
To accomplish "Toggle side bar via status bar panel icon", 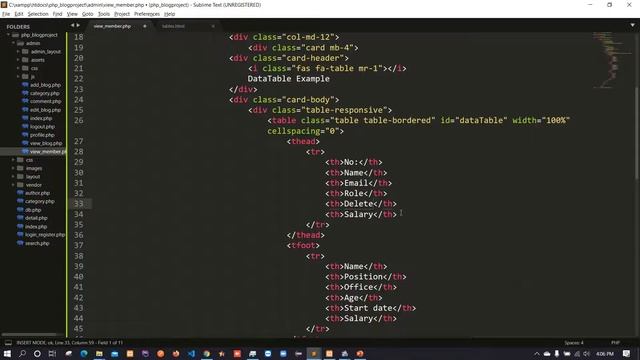I will [x=8, y=343].
